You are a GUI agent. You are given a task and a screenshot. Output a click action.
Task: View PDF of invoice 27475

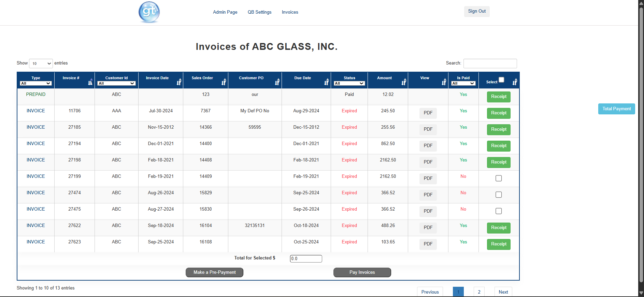[x=428, y=211]
